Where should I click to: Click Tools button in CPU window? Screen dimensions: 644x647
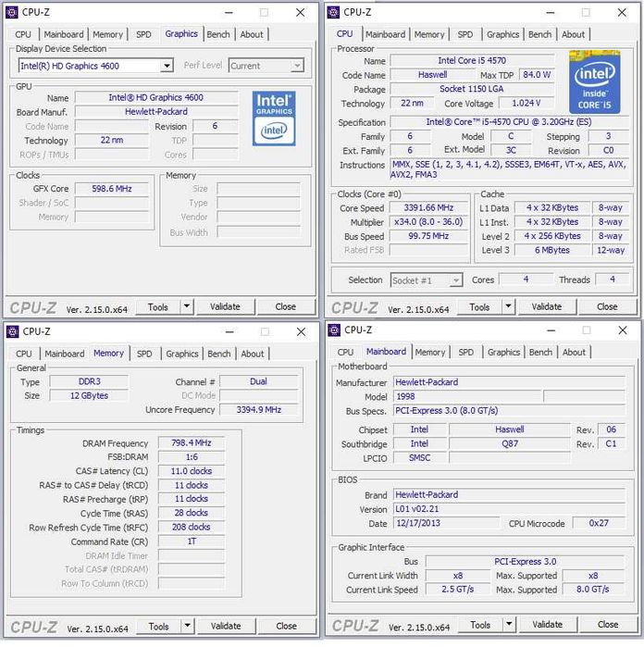pyautogui.click(x=479, y=306)
